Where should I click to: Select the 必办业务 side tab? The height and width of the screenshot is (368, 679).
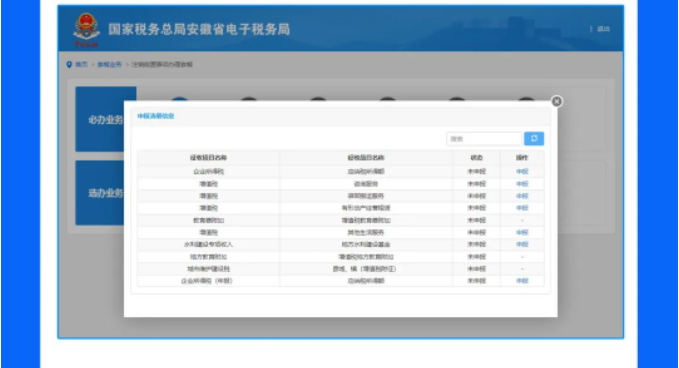106,119
